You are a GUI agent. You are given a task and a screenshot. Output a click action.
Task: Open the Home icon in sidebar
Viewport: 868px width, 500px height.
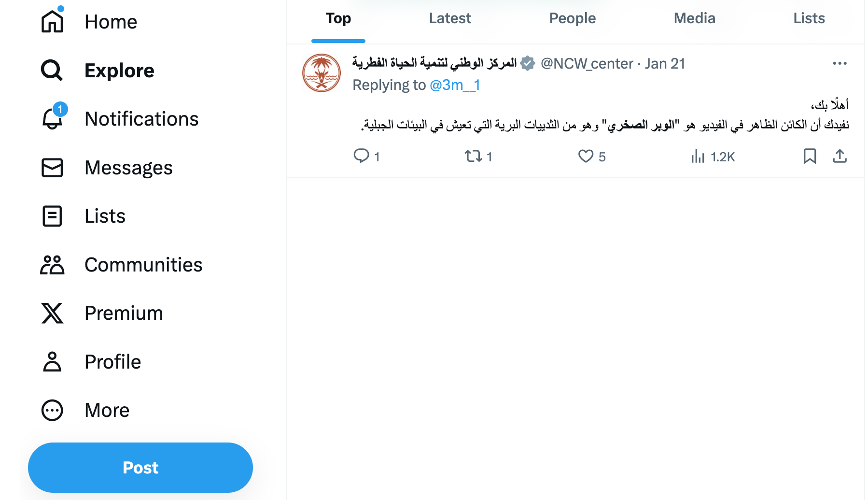click(x=52, y=21)
